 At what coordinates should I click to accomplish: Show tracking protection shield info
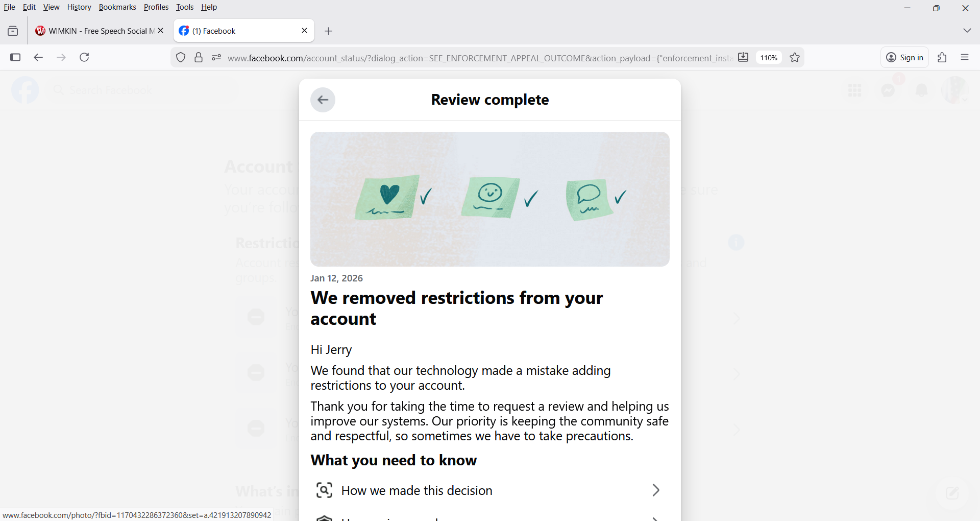[181, 57]
